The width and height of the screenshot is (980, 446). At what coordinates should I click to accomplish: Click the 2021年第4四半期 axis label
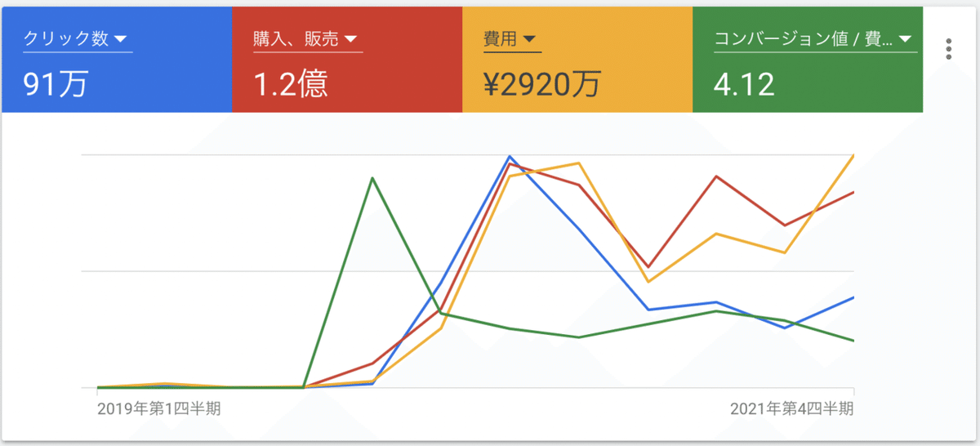[x=791, y=408]
